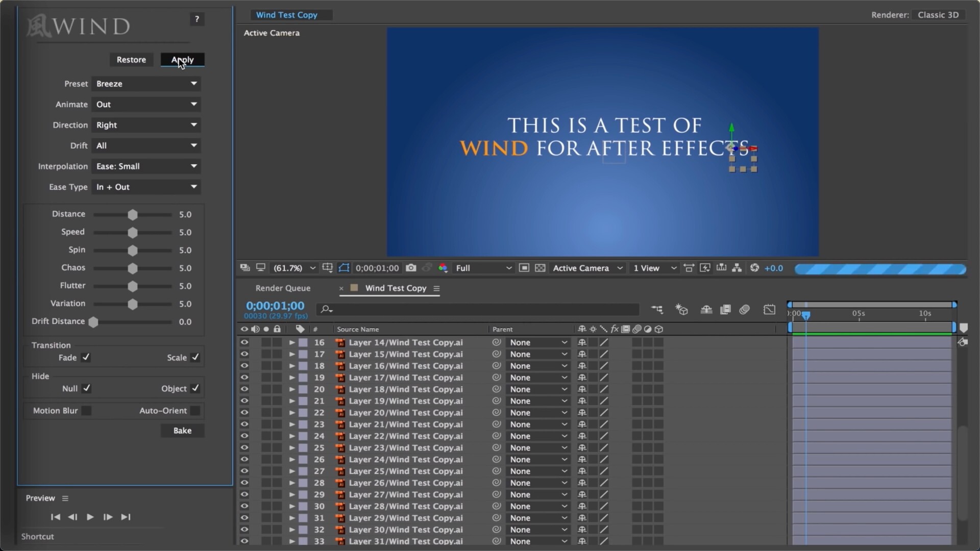Click the Restore button
This screenshot has width=980, height=551.
pos(131,60)
